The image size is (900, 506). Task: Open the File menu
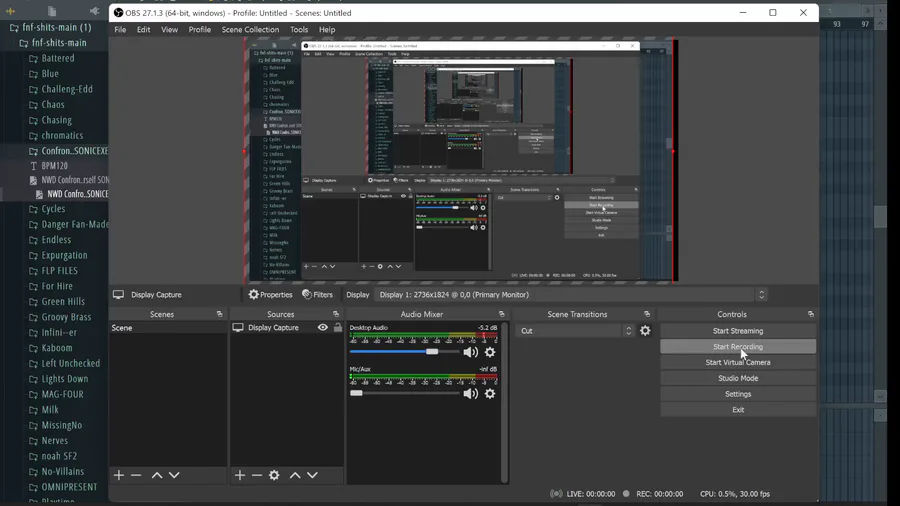click(120, 29)
